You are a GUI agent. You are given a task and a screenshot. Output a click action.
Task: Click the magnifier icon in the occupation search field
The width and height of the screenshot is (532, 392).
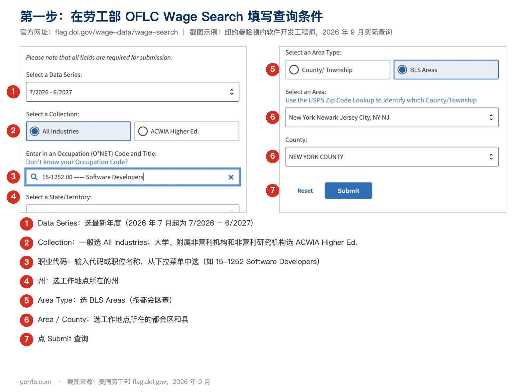point(34,177)
